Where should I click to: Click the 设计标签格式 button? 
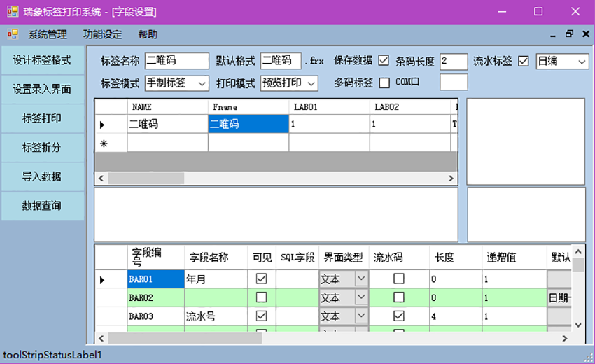[x=42, y=60]
